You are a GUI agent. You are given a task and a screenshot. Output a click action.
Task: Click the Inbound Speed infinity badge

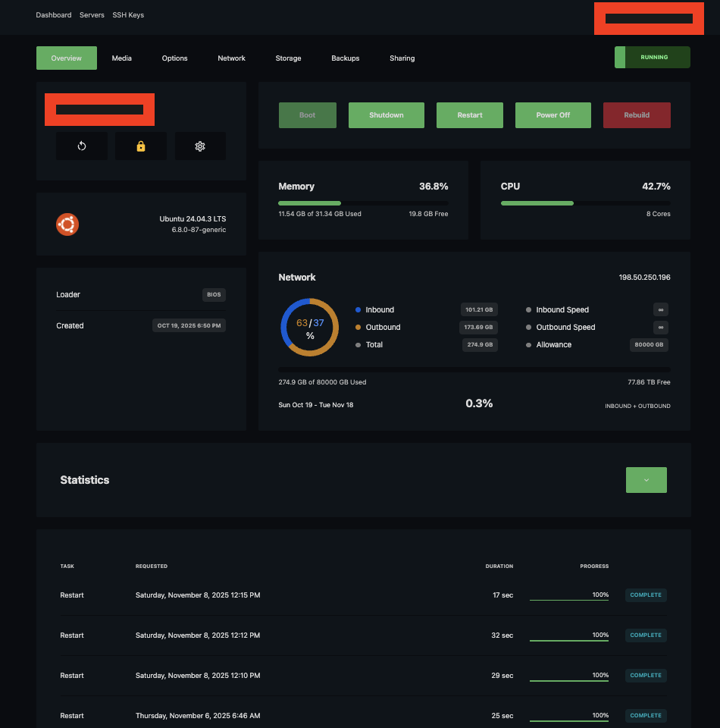tap(661, 309)
